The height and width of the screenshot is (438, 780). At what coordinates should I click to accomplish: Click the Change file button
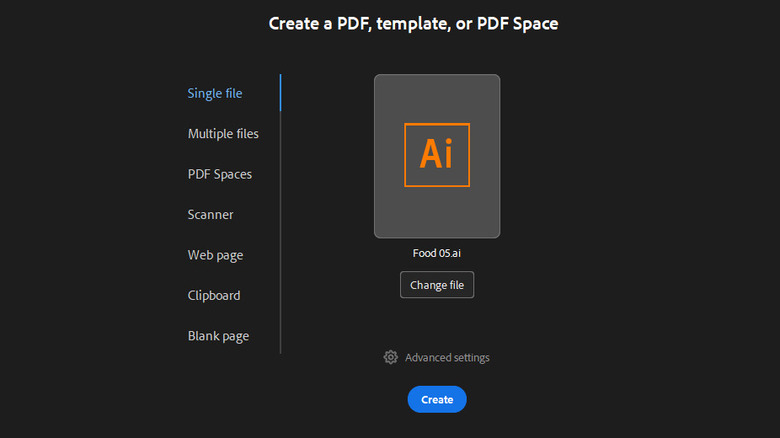click(x=437, y=285)
